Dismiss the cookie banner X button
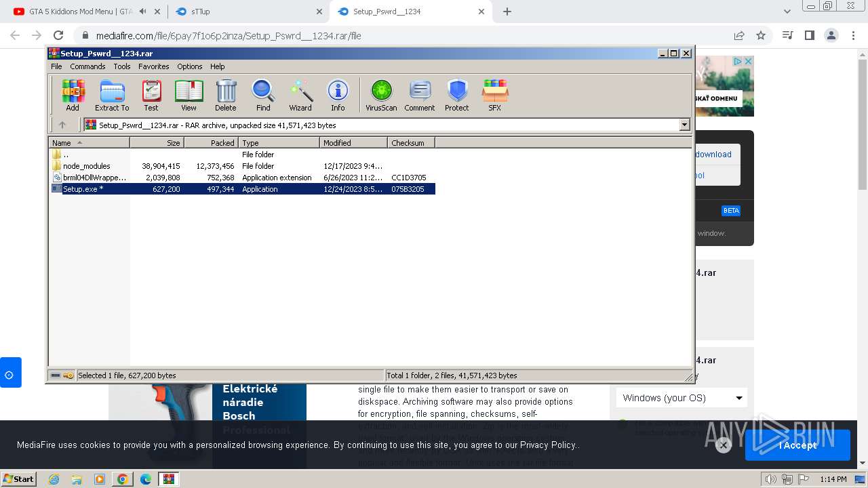Image resolution: width=868 pixels, height=488 pixels. point(724,445)
